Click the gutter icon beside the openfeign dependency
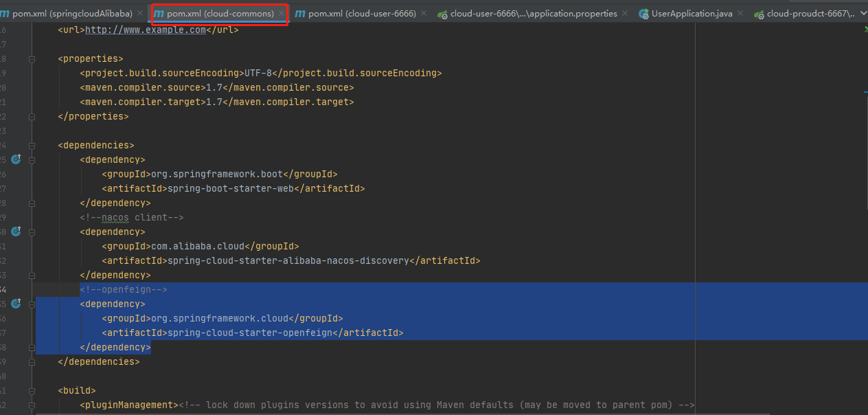This screenshot has width=868, height=415. [16, 304]
